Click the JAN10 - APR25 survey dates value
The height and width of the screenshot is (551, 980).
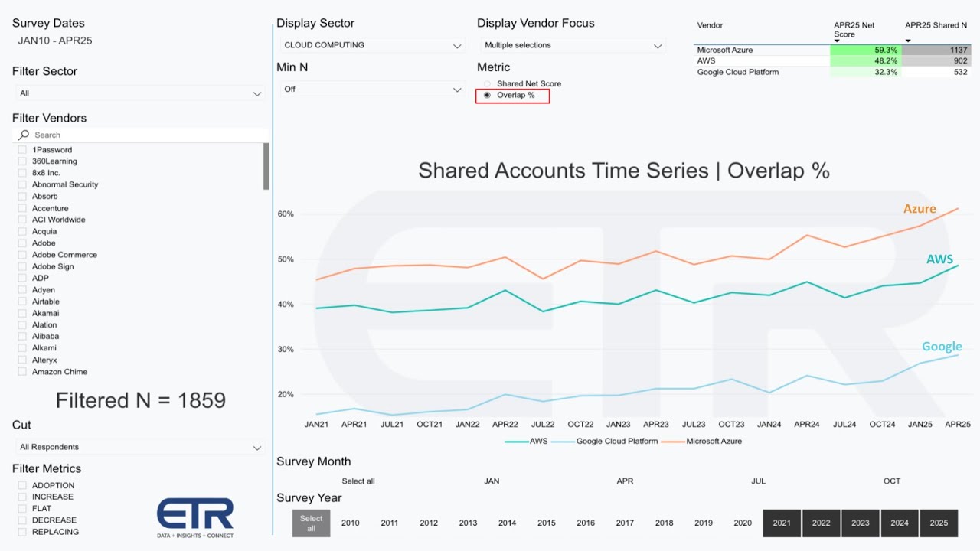point(55,41)
